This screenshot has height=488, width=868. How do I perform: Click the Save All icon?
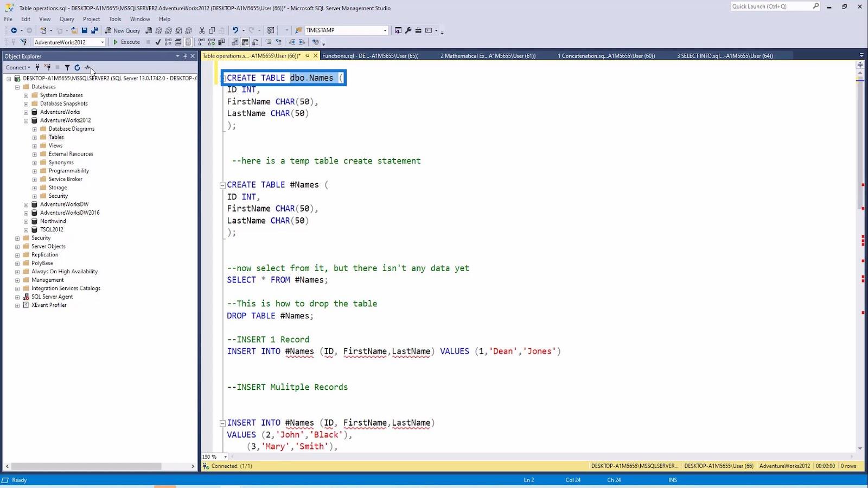point(94,30)
